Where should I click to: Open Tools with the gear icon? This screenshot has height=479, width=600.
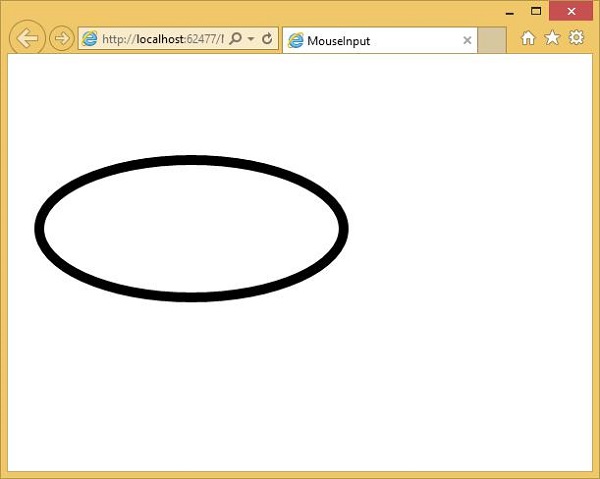[x=576, y=37]
